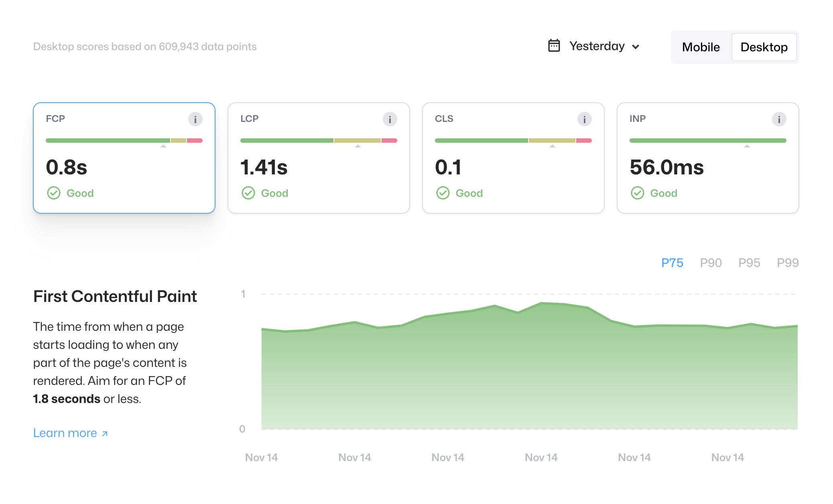Viewport: 833px width, 504px height.
Task: Click the chevron next to Yesterday
Action: pyautogui.click(x=636, y=47)
